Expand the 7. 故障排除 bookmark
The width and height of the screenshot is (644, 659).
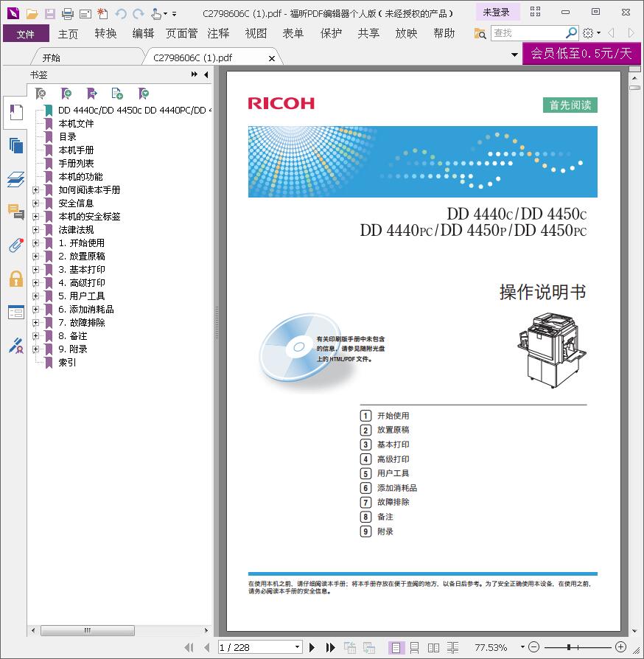click(x=35, y=322)
